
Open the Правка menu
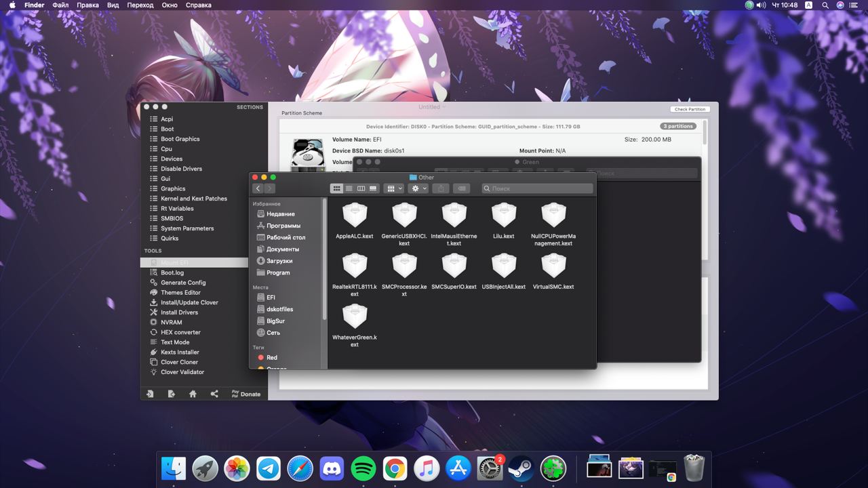[87, 5]
